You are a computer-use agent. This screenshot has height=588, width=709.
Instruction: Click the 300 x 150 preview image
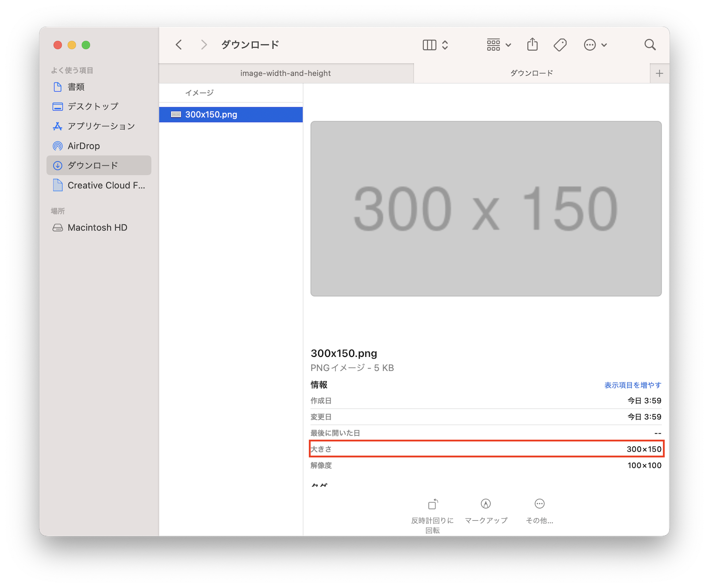tap(486, 209)
